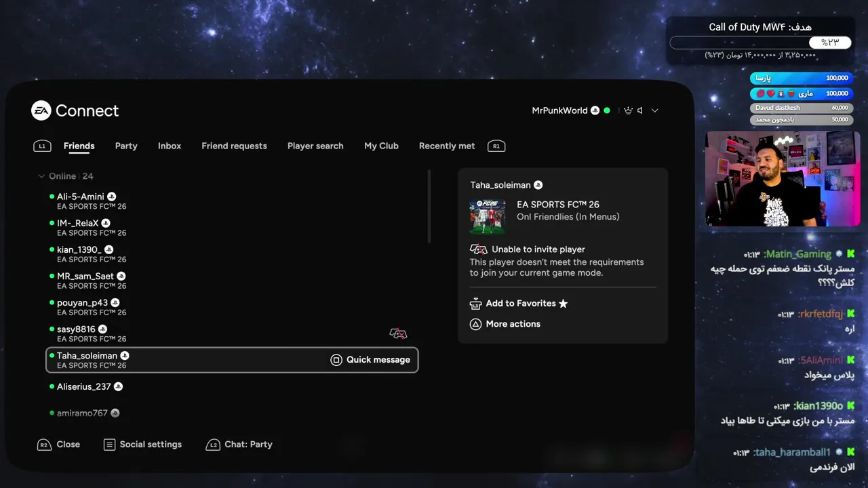Select the Player search tab
Viewport: 868px width, 488px height.
coord(315,146)
